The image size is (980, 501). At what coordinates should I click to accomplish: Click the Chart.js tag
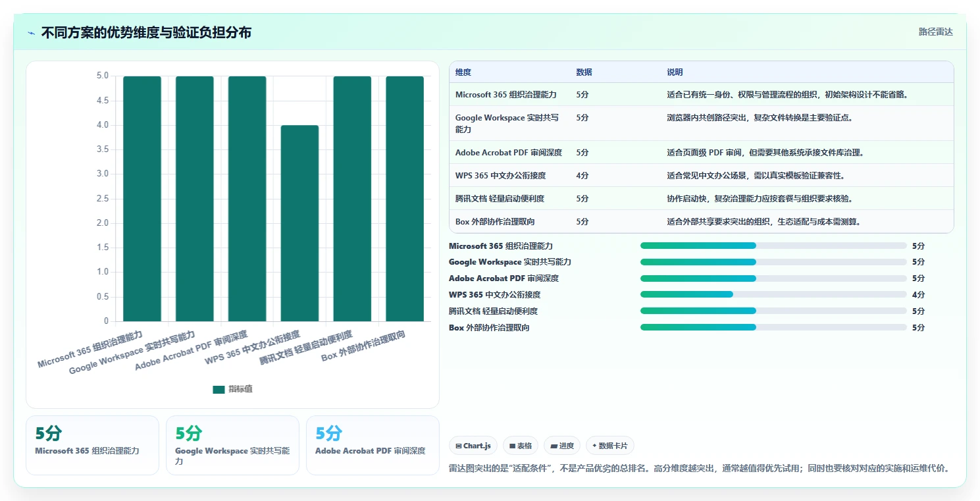pos(473,446)
